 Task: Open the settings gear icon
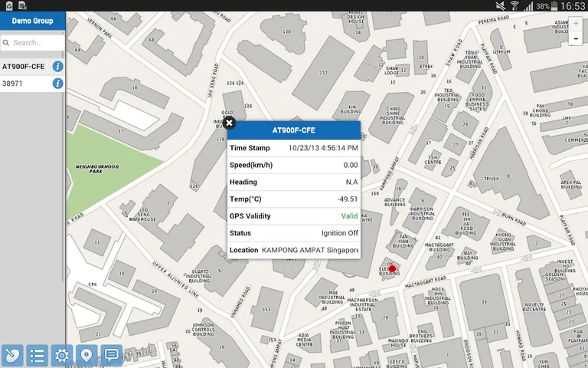pos(62,355)
